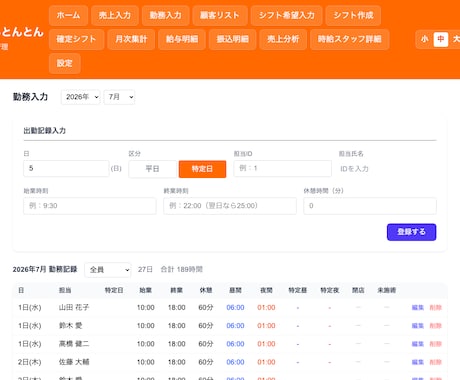Click the 登録する button

[x=411, y=232]
